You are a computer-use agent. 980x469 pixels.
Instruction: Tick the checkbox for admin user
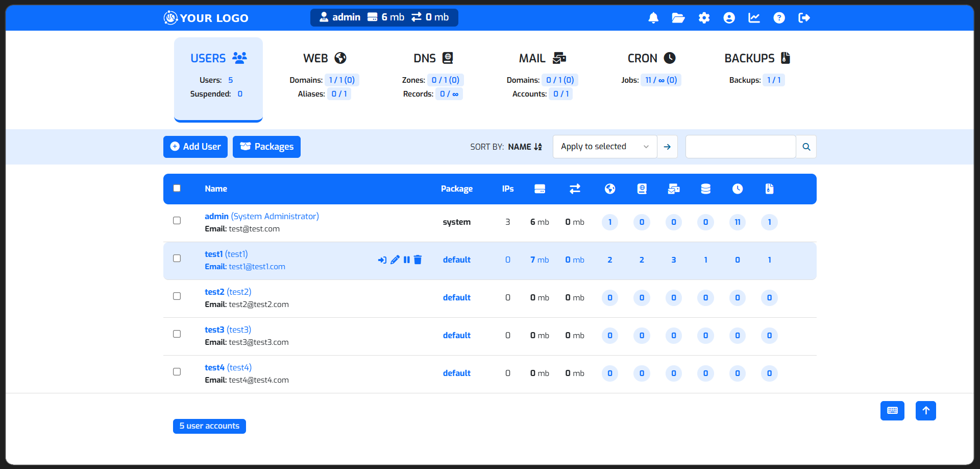coord(177,221)
